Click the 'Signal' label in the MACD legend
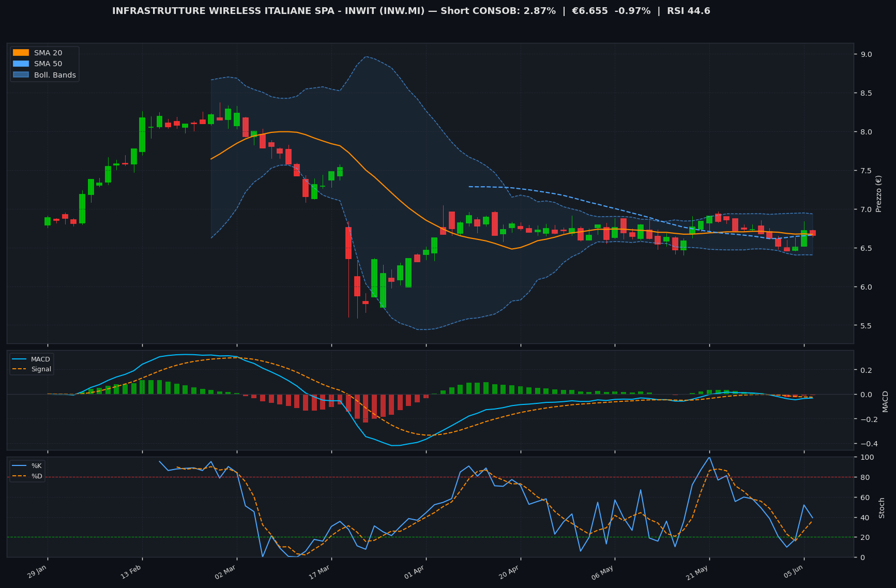 pos(41,369)
